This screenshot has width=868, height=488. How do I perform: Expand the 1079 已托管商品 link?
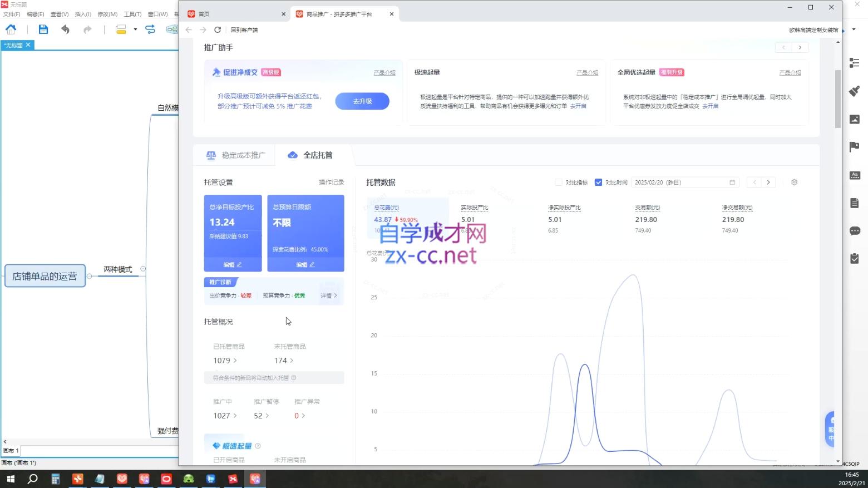coord(224,360)
